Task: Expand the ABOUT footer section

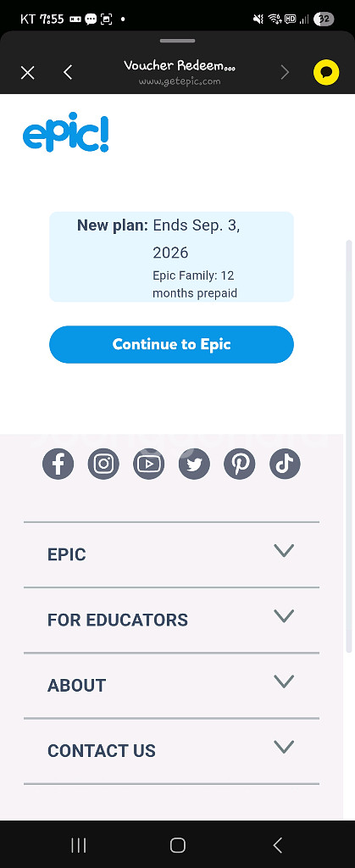Action: click(171, 685)
